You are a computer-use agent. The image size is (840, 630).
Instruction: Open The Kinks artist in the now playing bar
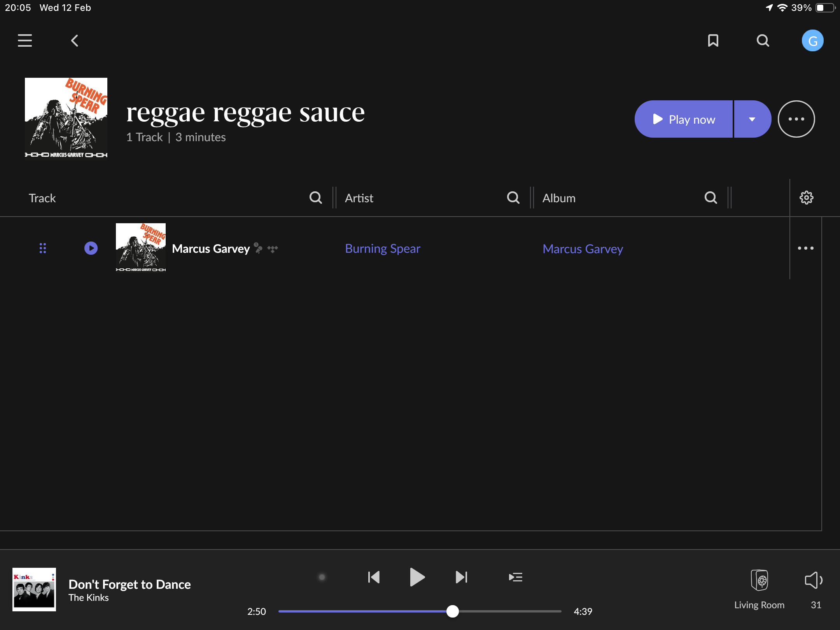[89, 598]
